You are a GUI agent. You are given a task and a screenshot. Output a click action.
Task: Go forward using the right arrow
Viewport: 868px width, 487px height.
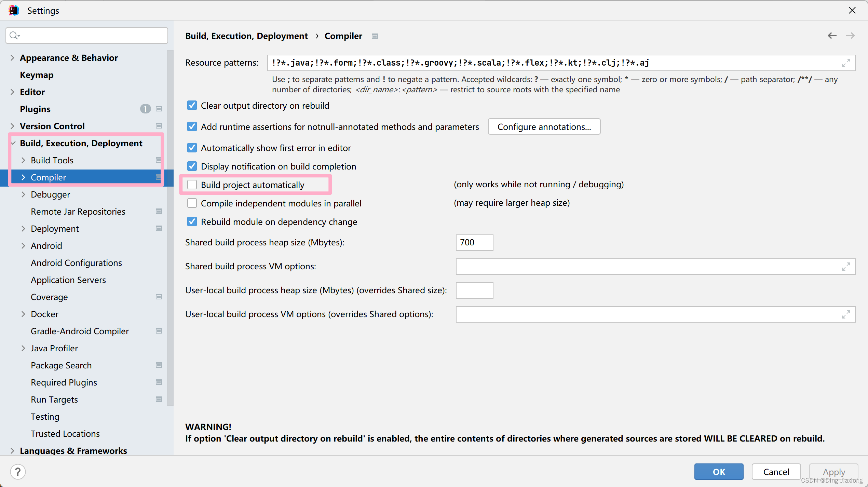click(850, 36)
